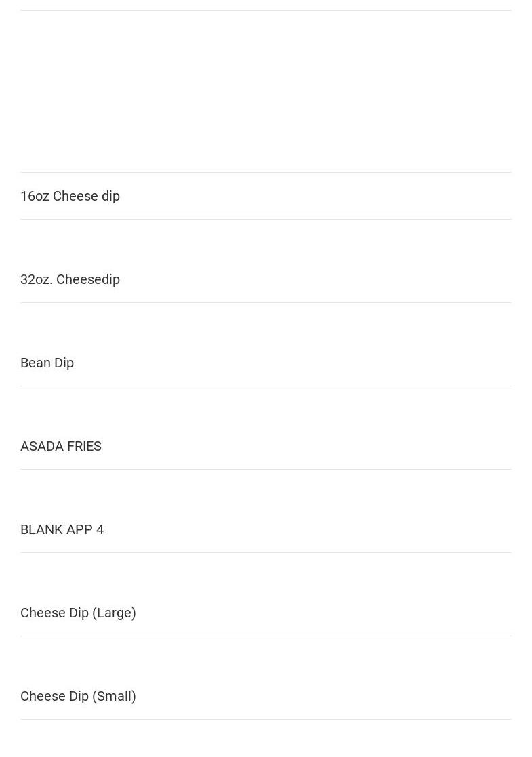Order the small Cheese Dip
The height and width of the screenshot is (757, 532).
coord(78,696)
